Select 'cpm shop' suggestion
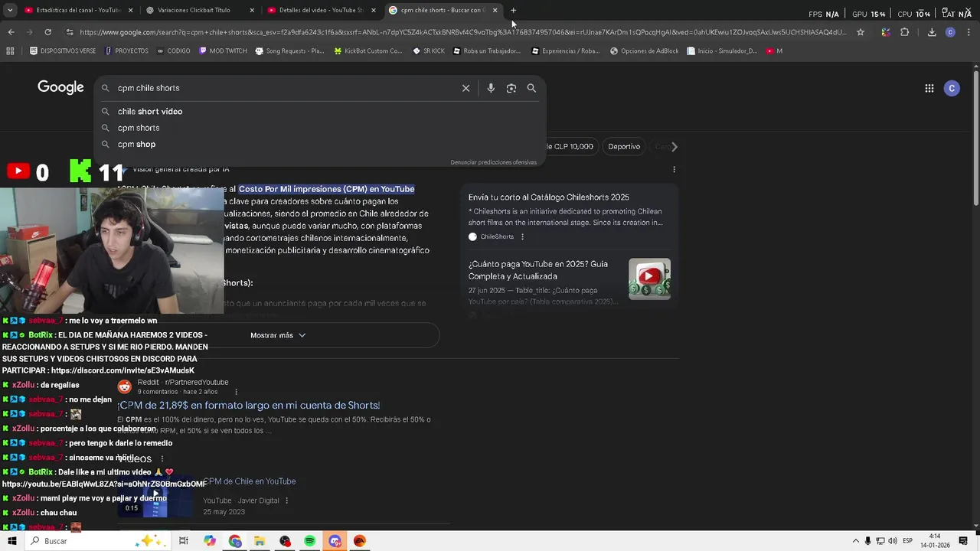The width and height of the screenshot is (980, 551). pyautogui.click(x=322, y=144)
